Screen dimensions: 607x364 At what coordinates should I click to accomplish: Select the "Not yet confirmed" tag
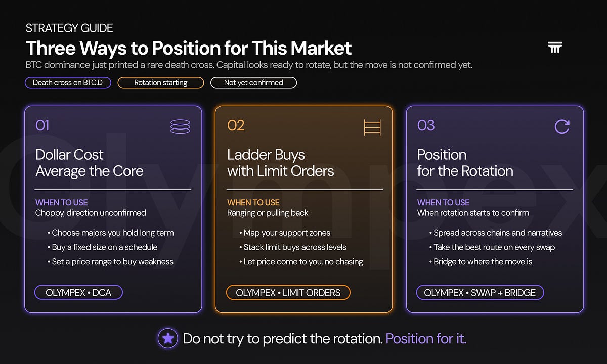pos(253,82)
